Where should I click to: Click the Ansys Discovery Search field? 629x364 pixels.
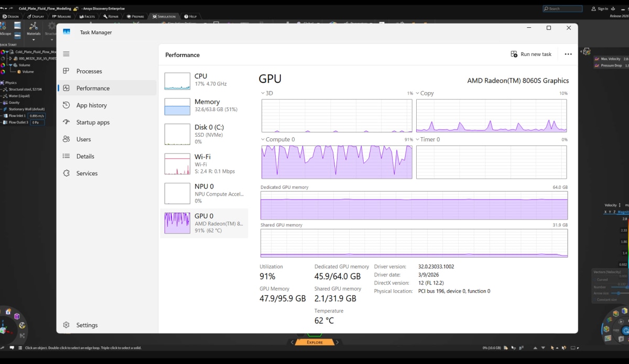(562, 8)
